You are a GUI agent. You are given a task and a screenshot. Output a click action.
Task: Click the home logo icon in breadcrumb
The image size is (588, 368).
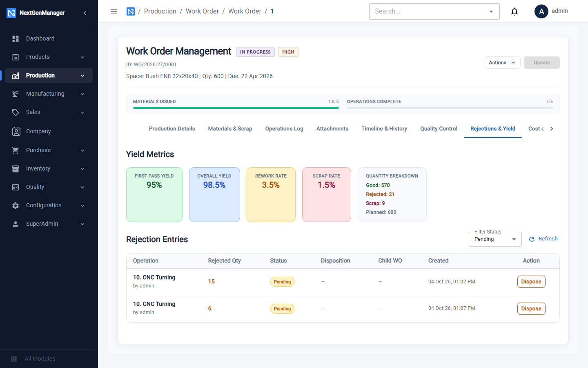click(x=131, y=11)
